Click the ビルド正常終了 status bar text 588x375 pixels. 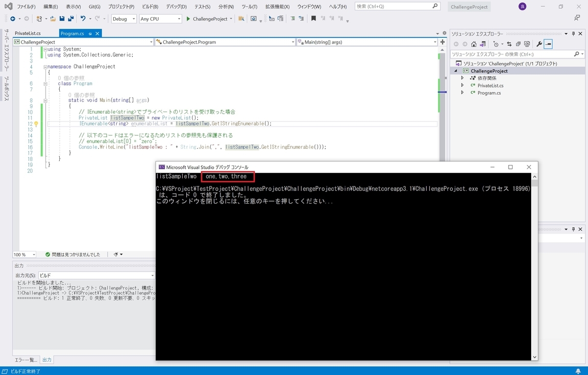[x=25, y=371]
